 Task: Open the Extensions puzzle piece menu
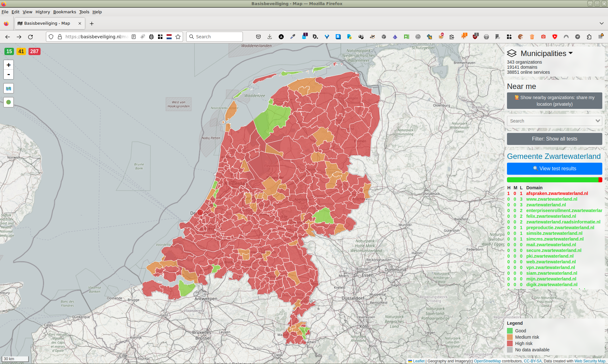point(589,37)
